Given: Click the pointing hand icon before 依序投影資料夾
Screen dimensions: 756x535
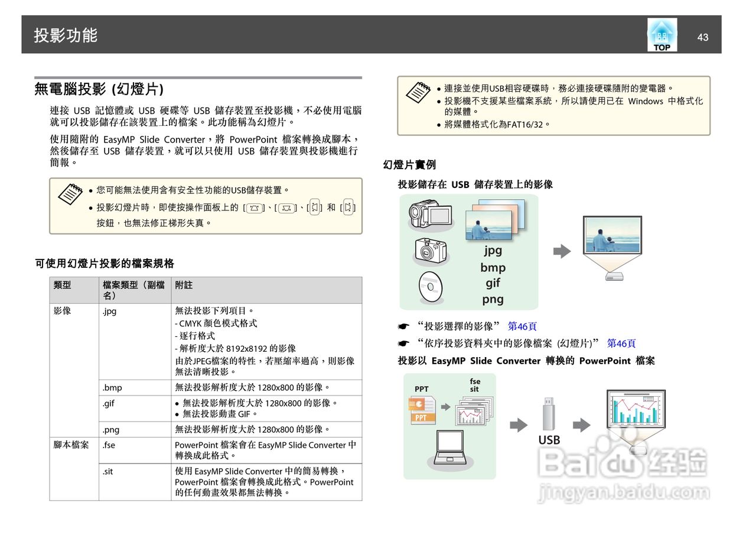Looking at the screenshot, I should (403, 343).
